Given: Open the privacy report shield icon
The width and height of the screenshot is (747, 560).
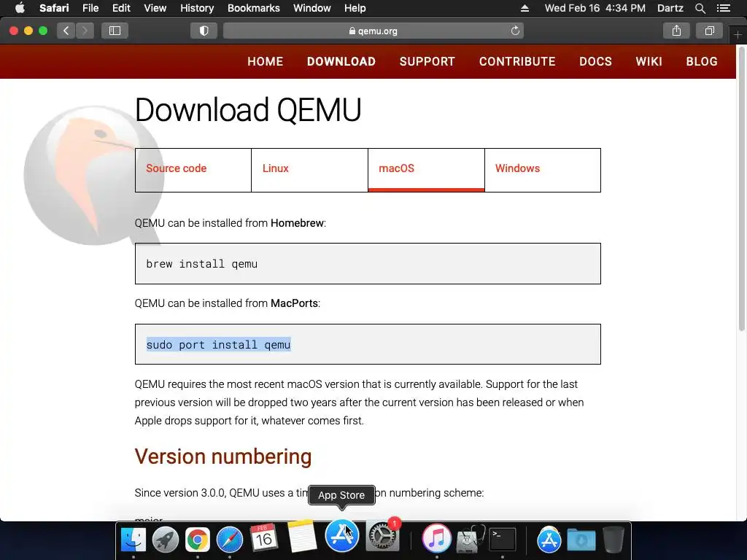Looking at the screenshot, I should 204,31.
